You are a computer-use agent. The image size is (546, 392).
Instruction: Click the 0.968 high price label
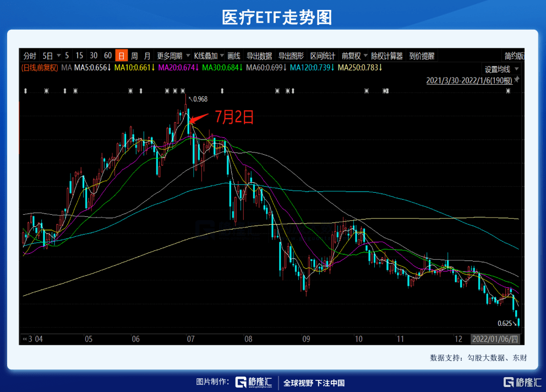(x=200, y=99)
